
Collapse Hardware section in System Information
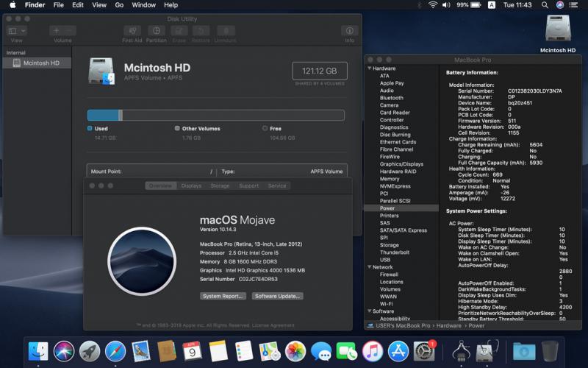pyautogui.click(x=370, y=68)
